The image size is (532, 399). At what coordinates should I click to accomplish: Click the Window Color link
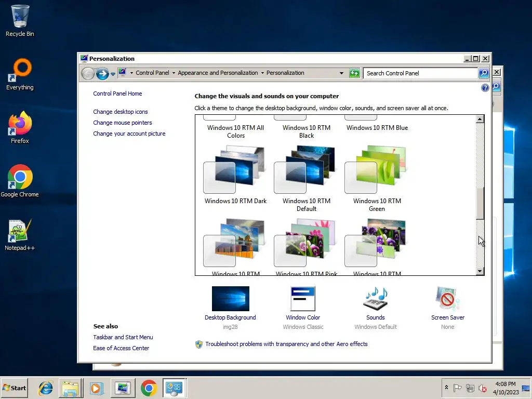(303, 317)
